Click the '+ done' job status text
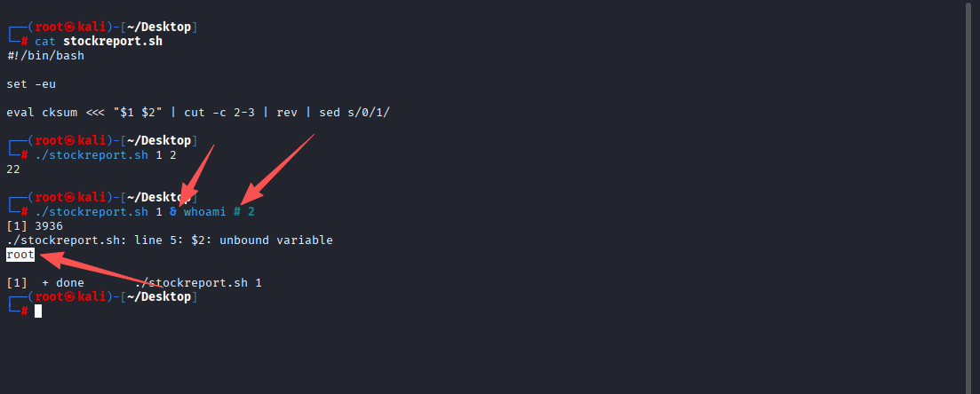Viewport: 980px width, 394px height. click(63, 282)
